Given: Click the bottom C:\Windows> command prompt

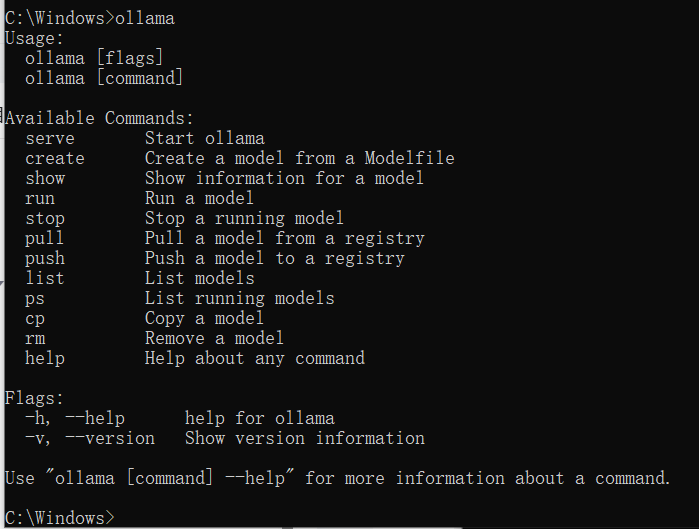Looking at the screenshot, I should pos(60,518).
